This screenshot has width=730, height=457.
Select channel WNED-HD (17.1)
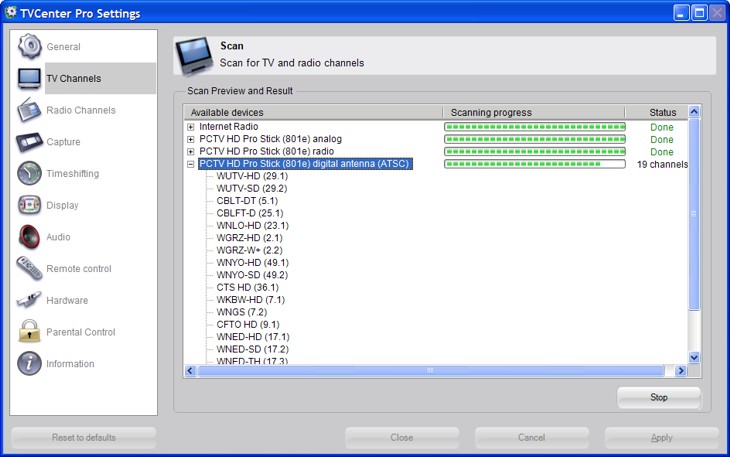[x=253, y=336]
